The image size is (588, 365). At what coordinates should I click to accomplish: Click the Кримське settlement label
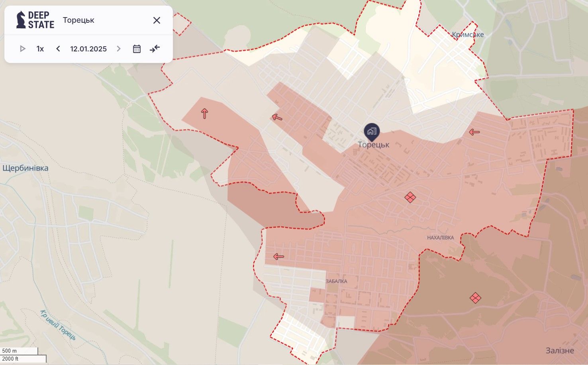[x=468, y=35]
